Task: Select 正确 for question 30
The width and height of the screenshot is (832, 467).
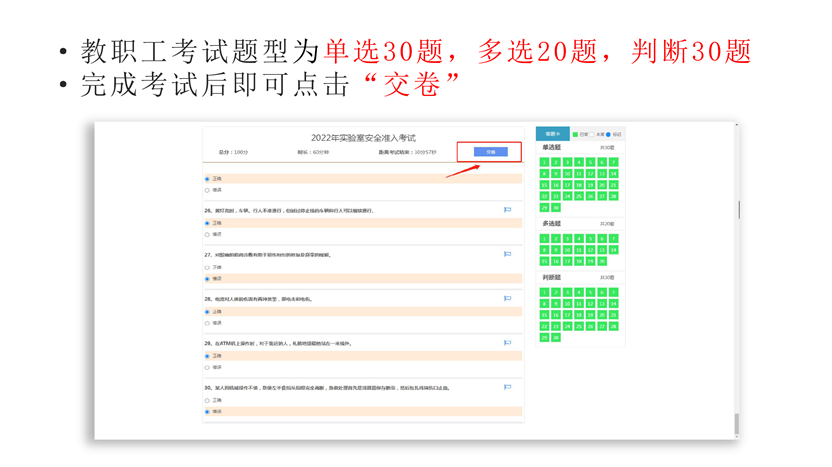Action: tap(207, 400)
